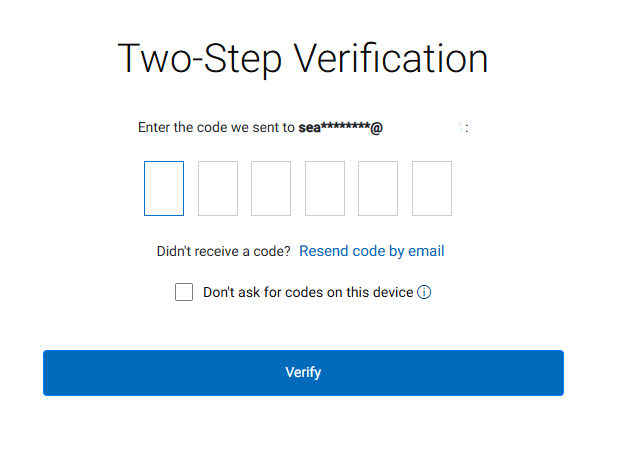Click the word "Resend" in the blue link
Image resolution: width=628 pixels, height=449 pixels.
coord(324,251)
